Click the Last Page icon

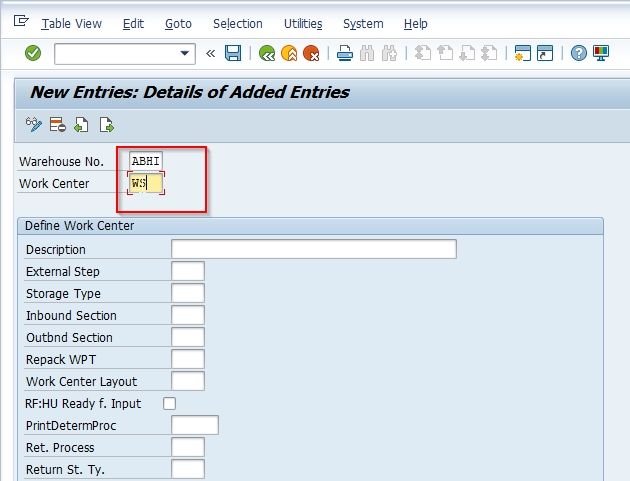489,53
